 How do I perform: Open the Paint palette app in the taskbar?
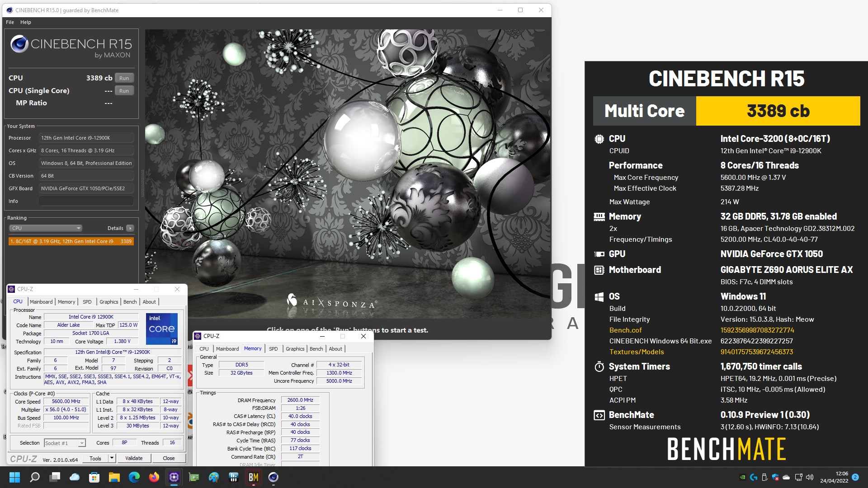[214, 477]
